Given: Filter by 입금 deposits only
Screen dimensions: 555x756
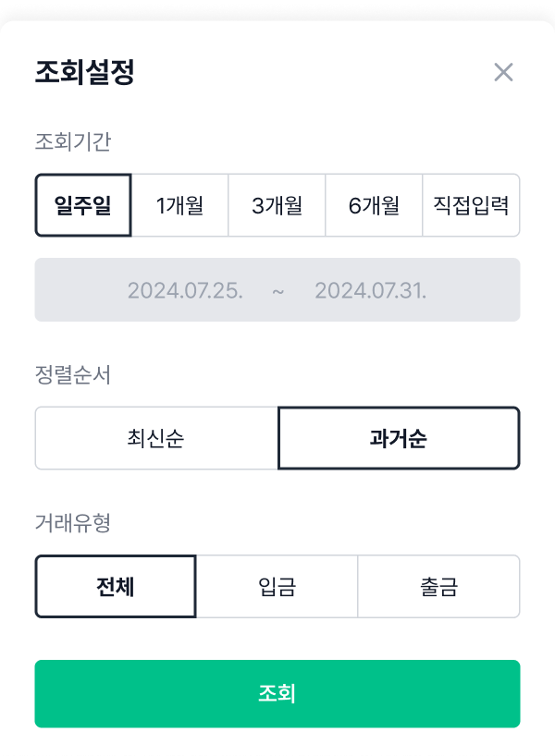Looking at the screenshot, I should [277, 585].
